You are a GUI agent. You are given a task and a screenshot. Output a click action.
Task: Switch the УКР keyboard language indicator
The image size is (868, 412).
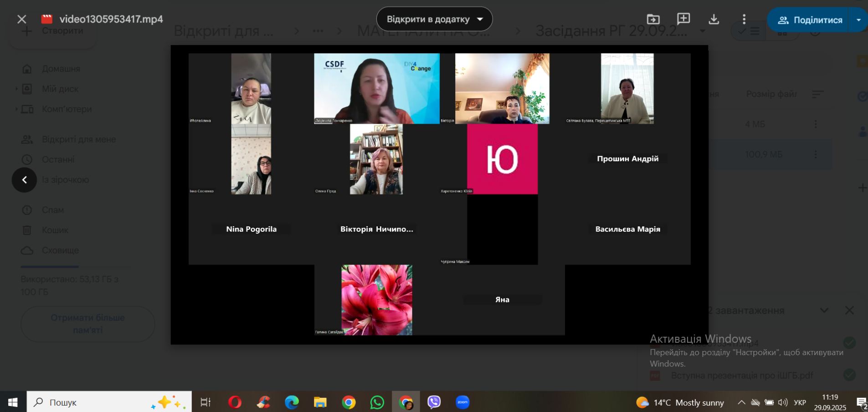(800, 402)
